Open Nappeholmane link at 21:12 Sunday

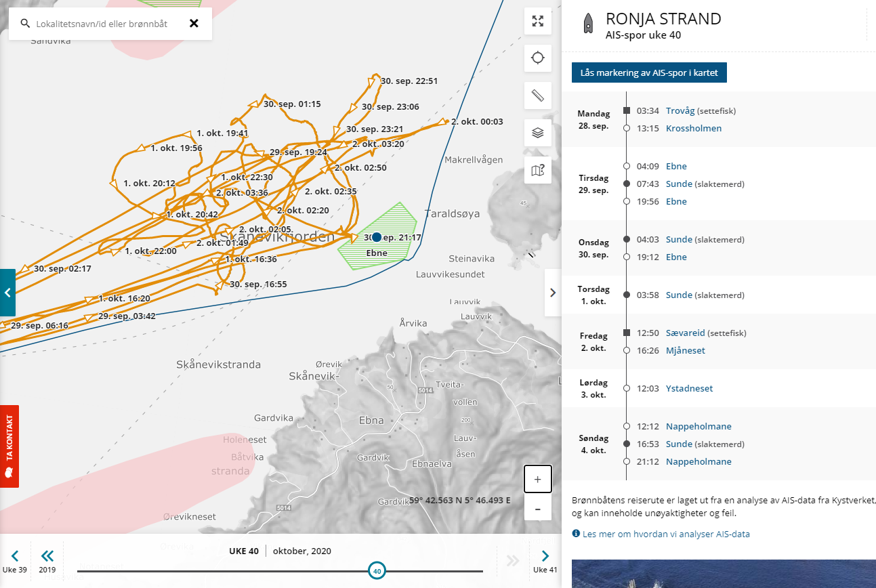pos(698,461)
